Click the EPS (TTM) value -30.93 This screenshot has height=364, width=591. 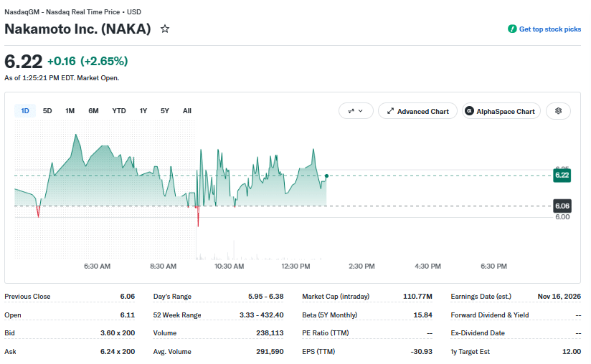422,351
